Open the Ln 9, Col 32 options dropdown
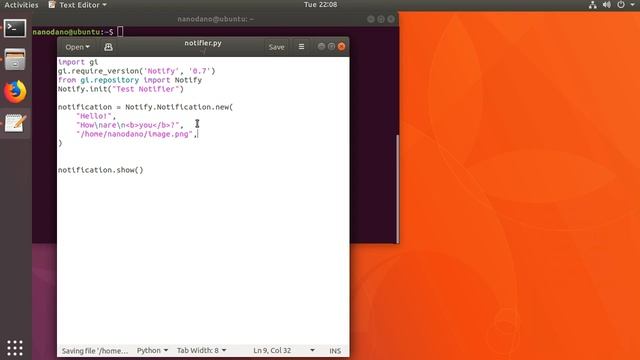This screenshot has width=640, height=360. [312, 351]
